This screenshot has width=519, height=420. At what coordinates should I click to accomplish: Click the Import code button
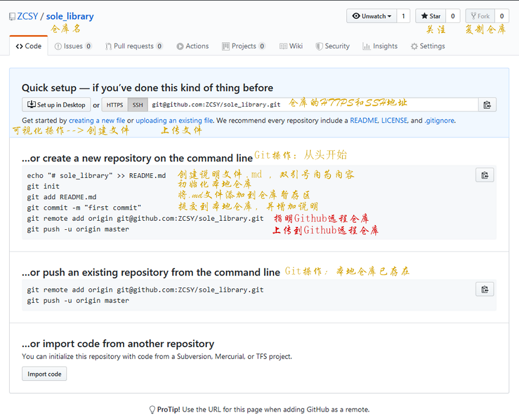click(44, 374)
